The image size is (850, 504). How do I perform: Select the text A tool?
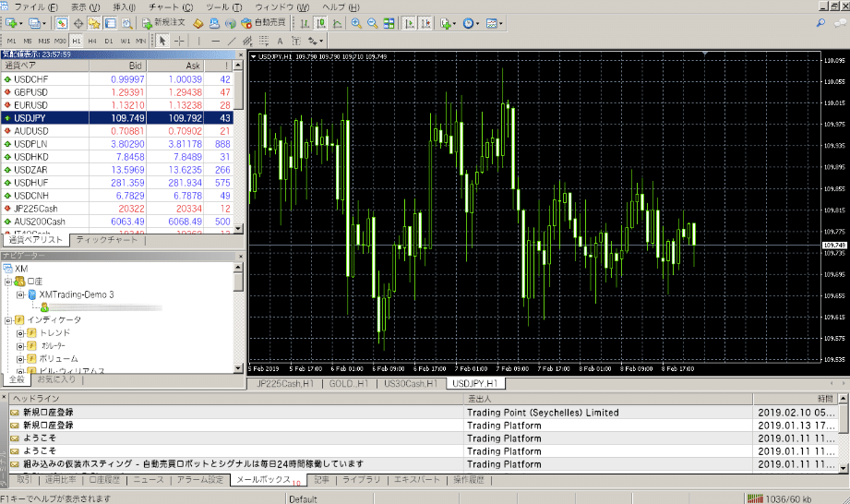pyautogui.click(x=280, y=41)
